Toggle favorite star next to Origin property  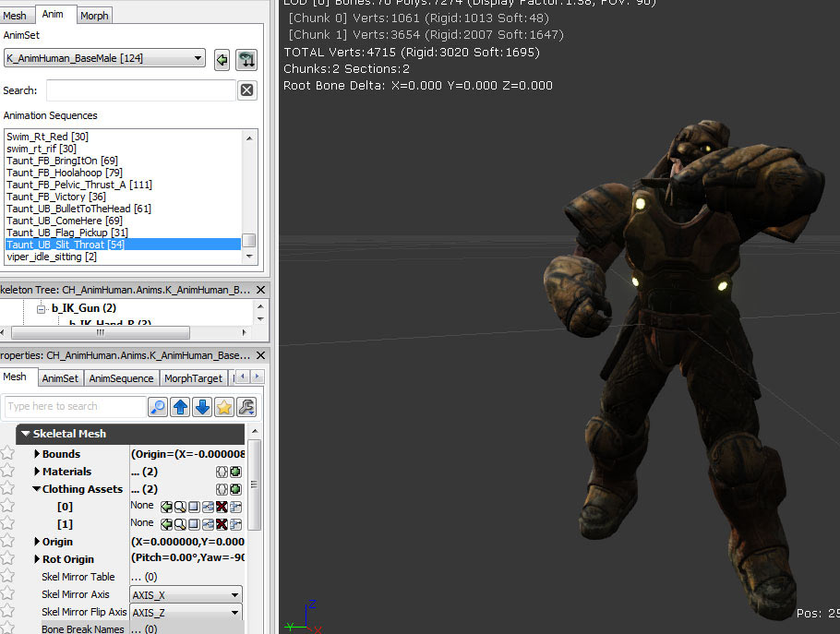point(7,542)
